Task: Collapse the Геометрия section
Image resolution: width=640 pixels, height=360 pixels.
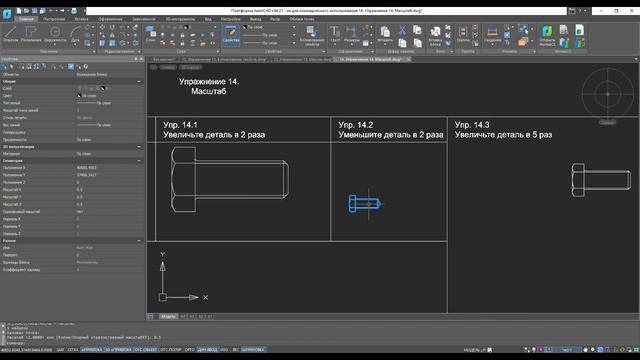Action: (139, 161)
